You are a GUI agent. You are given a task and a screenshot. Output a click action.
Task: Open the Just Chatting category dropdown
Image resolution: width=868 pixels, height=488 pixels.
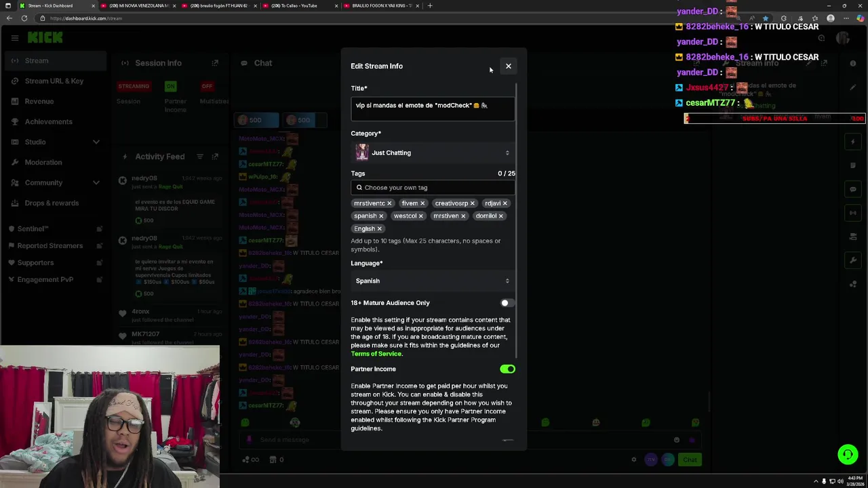coord(432,152)
